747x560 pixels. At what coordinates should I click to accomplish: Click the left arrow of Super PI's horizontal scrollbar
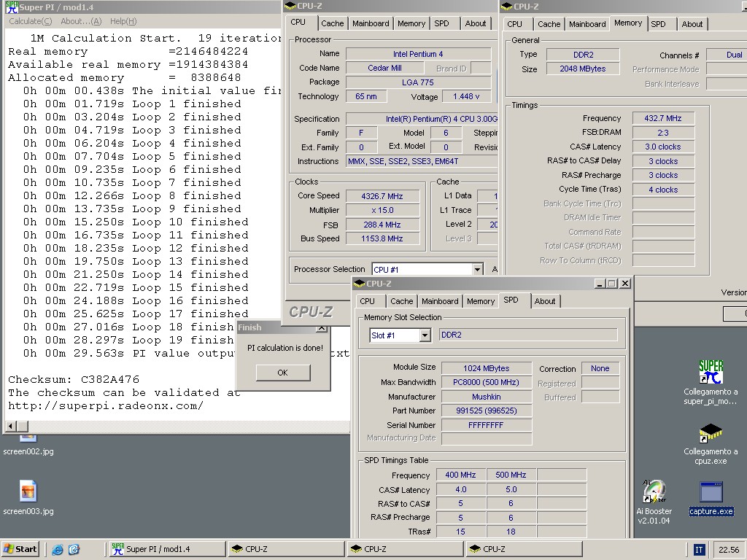[10, 426]
